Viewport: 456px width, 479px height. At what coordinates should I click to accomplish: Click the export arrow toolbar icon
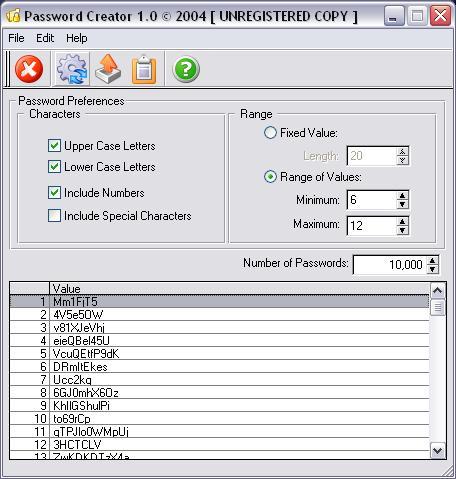(108, 69)
